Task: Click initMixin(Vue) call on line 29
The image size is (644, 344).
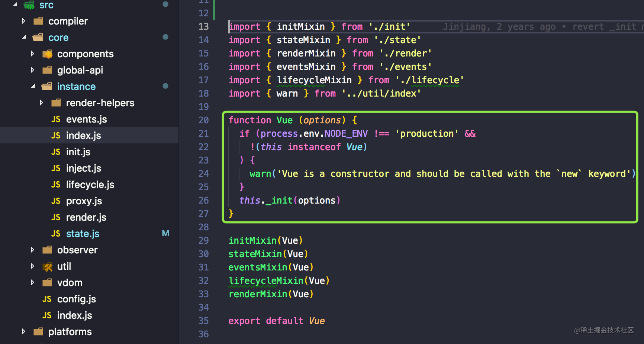Action: (x=265, y=240)
